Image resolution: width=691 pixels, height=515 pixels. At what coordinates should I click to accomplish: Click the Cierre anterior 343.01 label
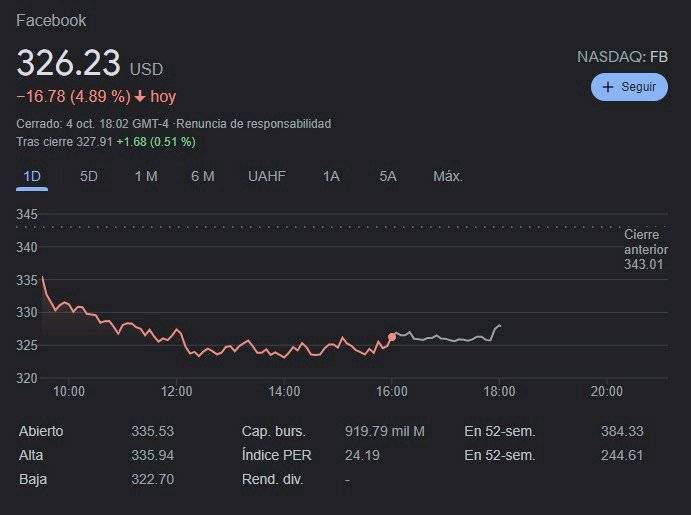[646, 249]
